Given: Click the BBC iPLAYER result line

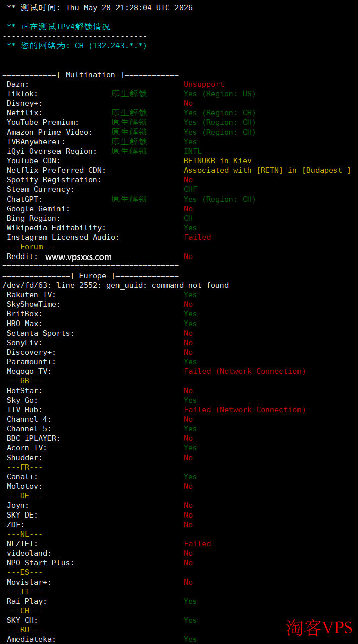Looking at the screenshot, I should (x=99, y=438).
